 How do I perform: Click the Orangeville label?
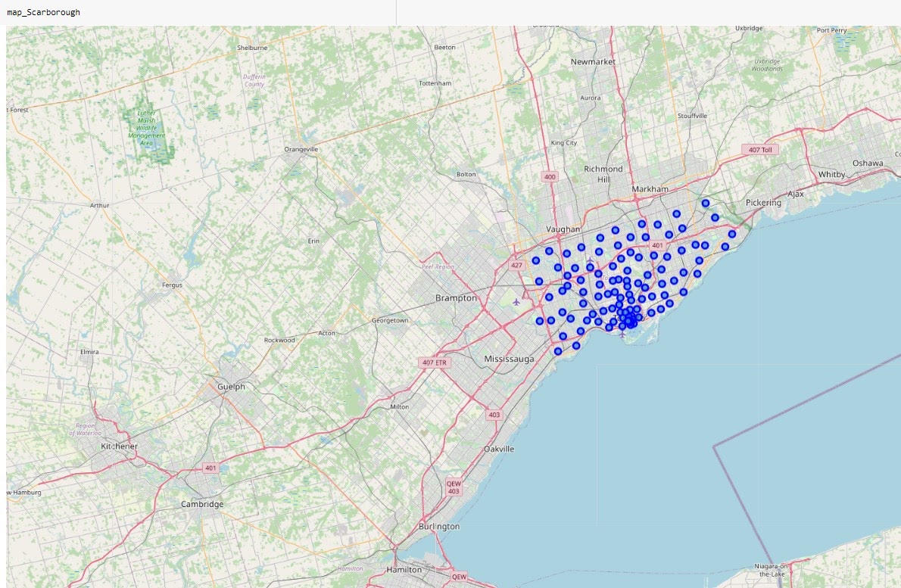pyautogui.click(x=301, y=149)
